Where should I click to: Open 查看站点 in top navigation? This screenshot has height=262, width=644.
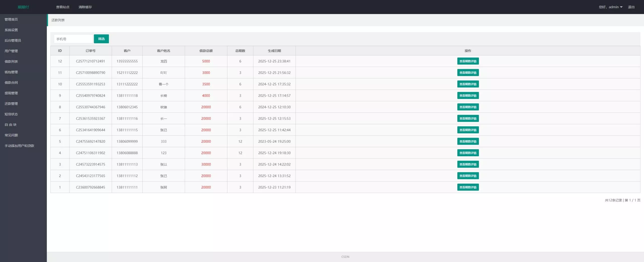[x=63, y=7]
